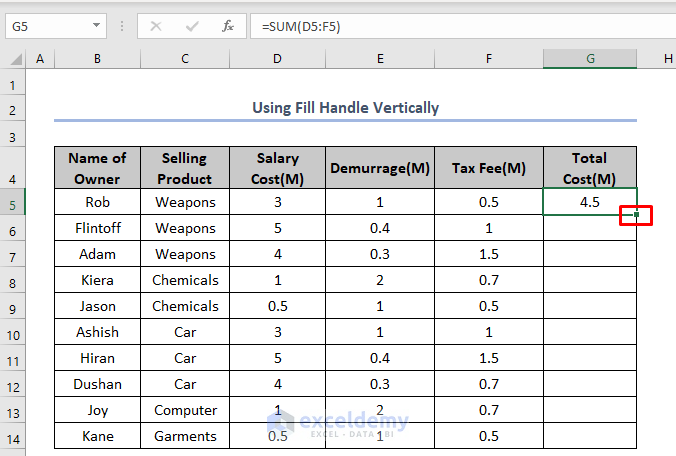
Task: Select the cell containing 'Jason'
Action: point(97,306)
